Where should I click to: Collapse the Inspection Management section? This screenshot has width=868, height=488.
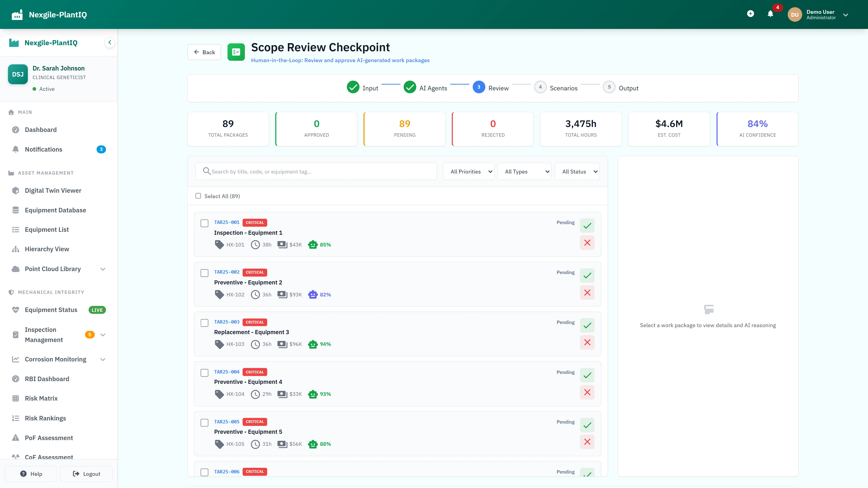(103, 334)
